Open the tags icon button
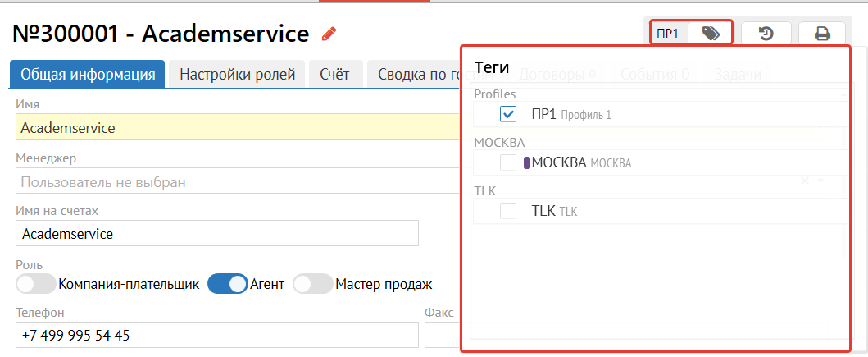 (x=711, y=34)
